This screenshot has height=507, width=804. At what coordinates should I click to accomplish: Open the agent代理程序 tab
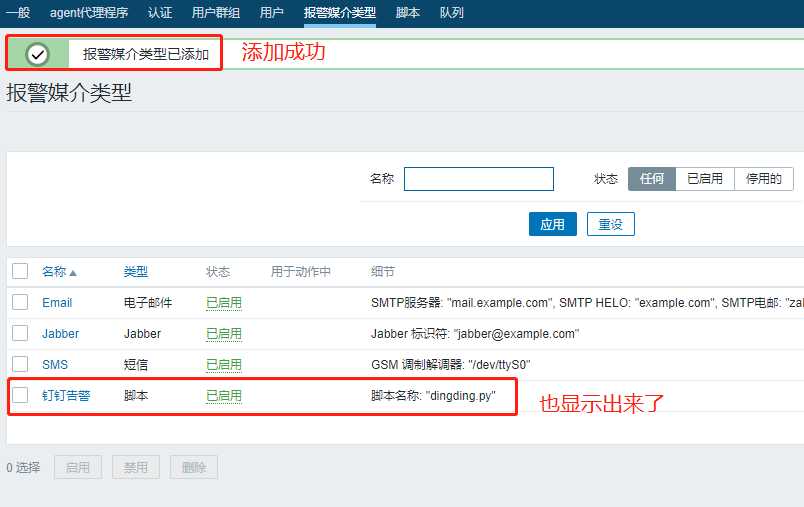89,12
